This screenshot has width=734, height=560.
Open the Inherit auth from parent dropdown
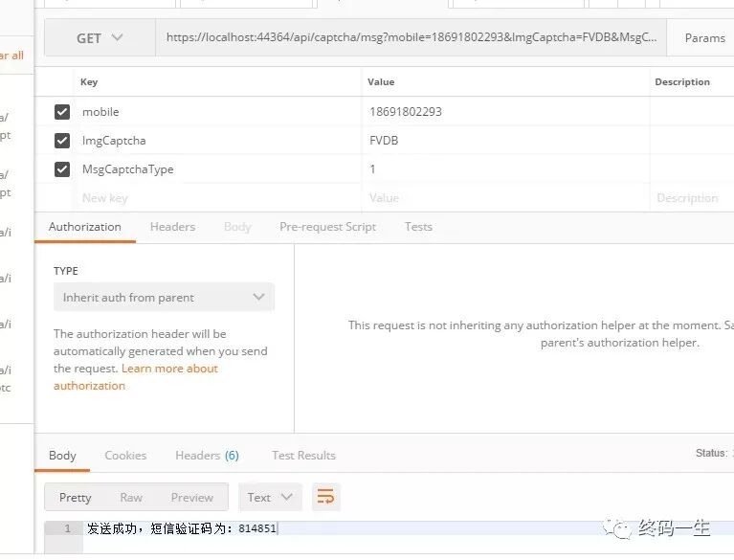[x=164, y=298]
